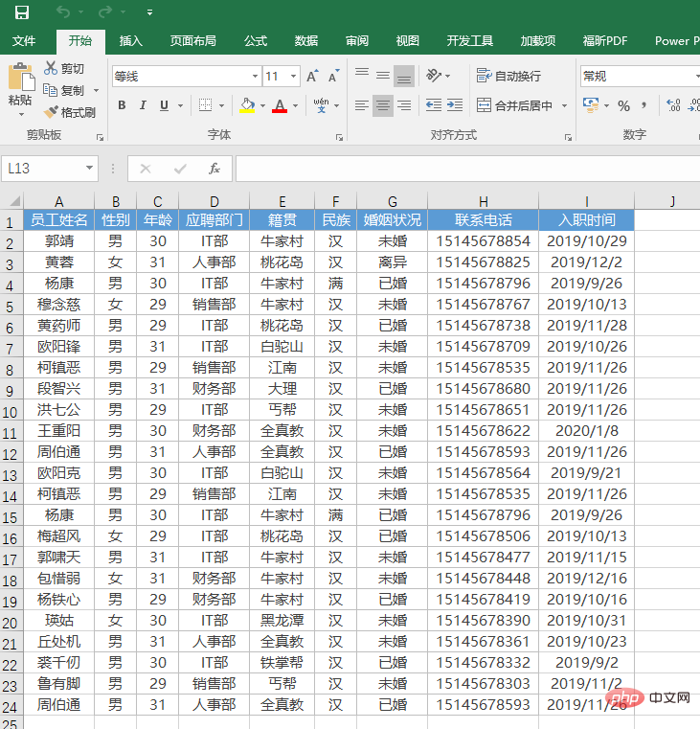Open the font name dropdown (等线)
The height and width of the screenshot is (729, 700).
click(255, 76)
